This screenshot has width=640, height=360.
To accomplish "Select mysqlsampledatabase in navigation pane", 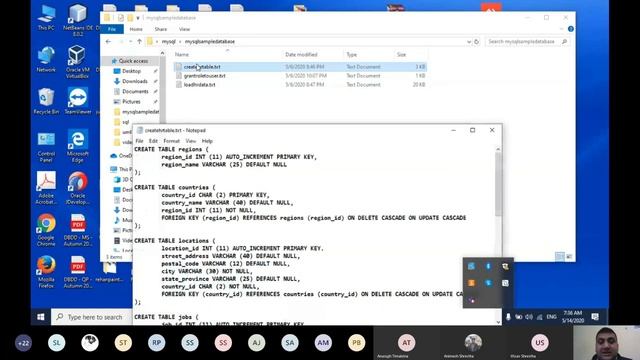I will pos(136,112).
